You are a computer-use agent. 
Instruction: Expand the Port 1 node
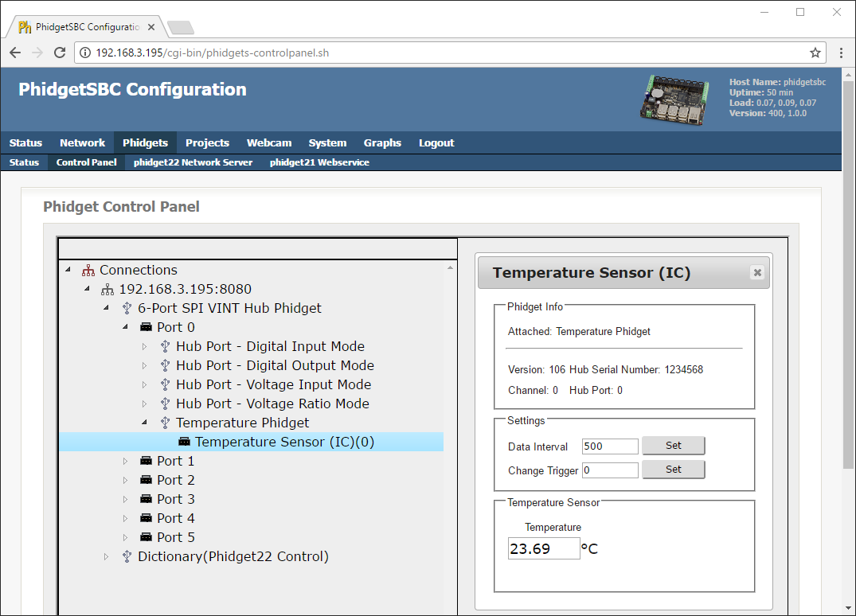(x=126, y=461)
